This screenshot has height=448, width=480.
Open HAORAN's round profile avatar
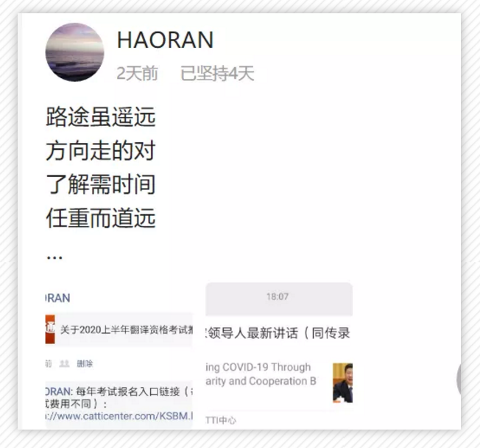click(x=74, y=52)
